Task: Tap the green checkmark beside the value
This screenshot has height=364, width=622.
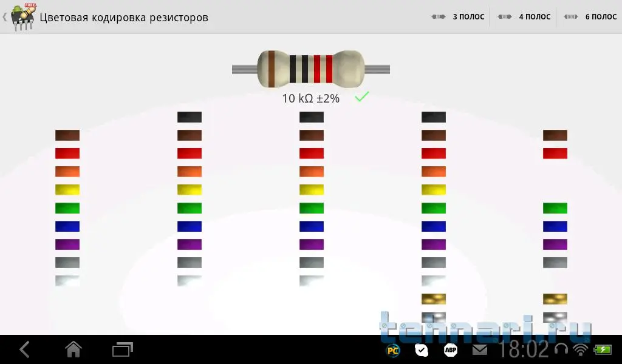Action: coord(362,96)
